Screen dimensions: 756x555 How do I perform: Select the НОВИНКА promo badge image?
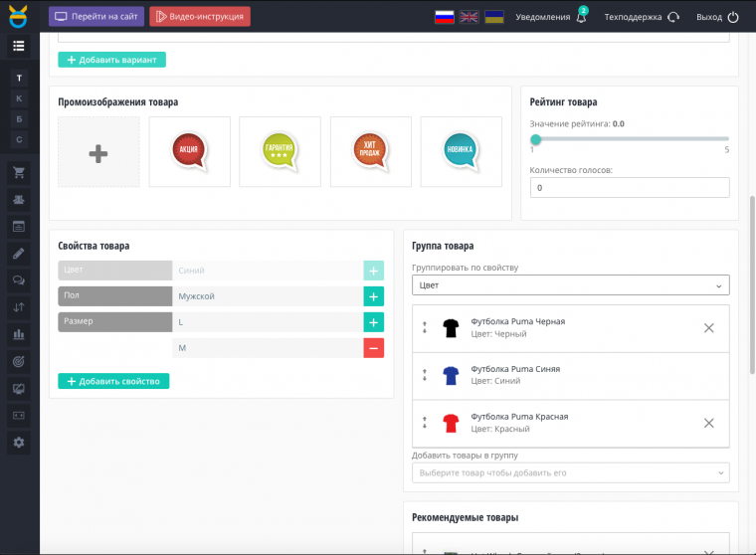[461, 151]
